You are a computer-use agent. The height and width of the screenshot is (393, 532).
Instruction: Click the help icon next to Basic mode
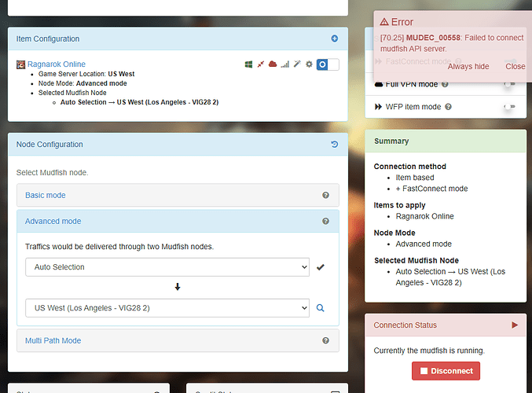tap(325, 195)
